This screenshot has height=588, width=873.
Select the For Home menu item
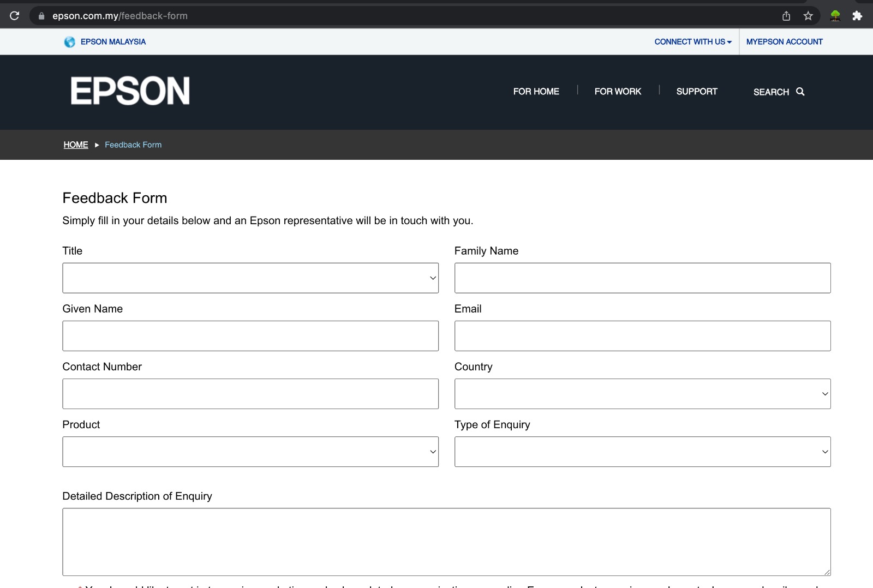(x=536, y=91)
